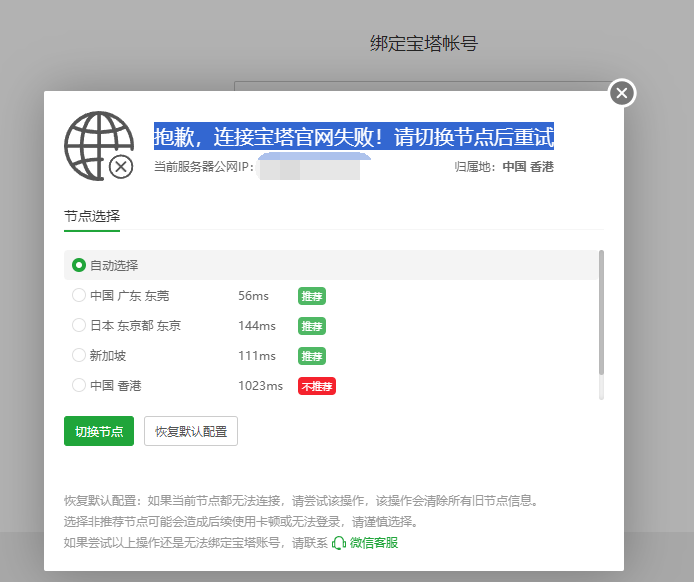Click the 推荐 badge for 东莞
The width and height of the screenshot is (694, 582).
pos(312,296)
